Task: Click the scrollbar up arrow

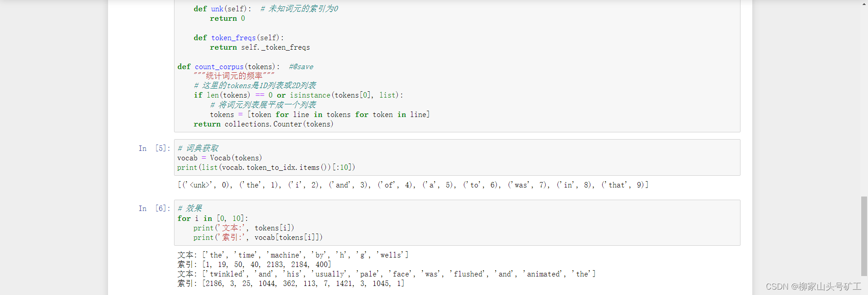Action: pos(864,4)
